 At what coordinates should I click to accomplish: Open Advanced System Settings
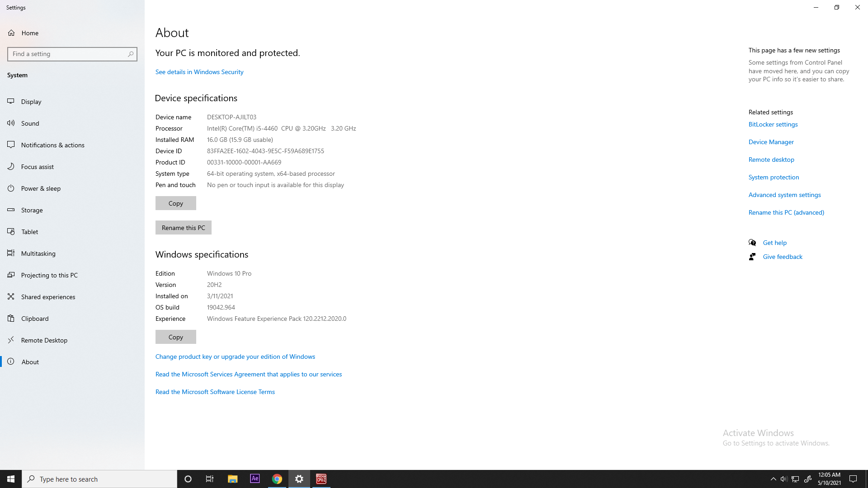784,194
